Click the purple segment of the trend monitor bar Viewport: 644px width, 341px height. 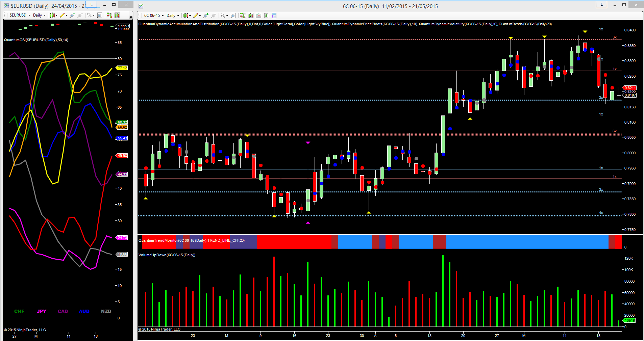click(244, 241)
